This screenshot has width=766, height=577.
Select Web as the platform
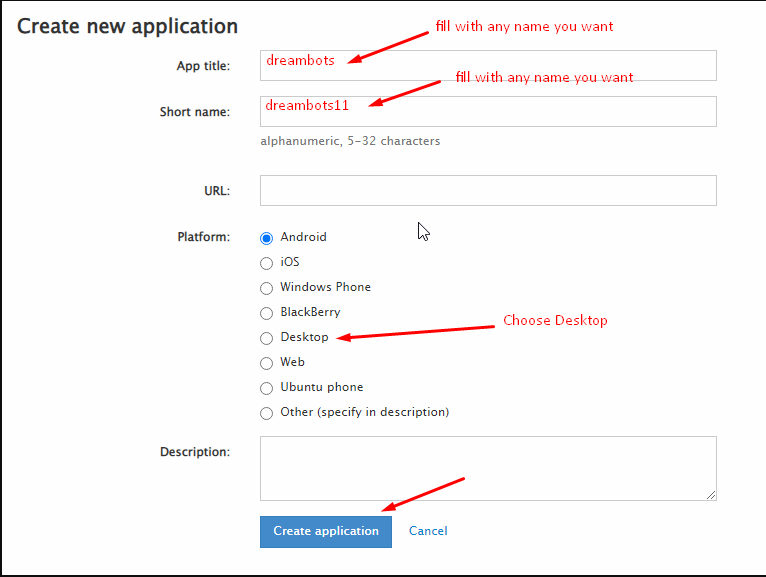[266, 363]
